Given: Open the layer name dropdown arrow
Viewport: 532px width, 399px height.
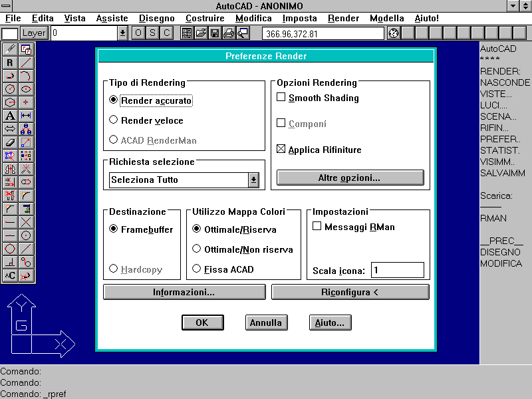Looking at the screenshot, I should (122, 33).
